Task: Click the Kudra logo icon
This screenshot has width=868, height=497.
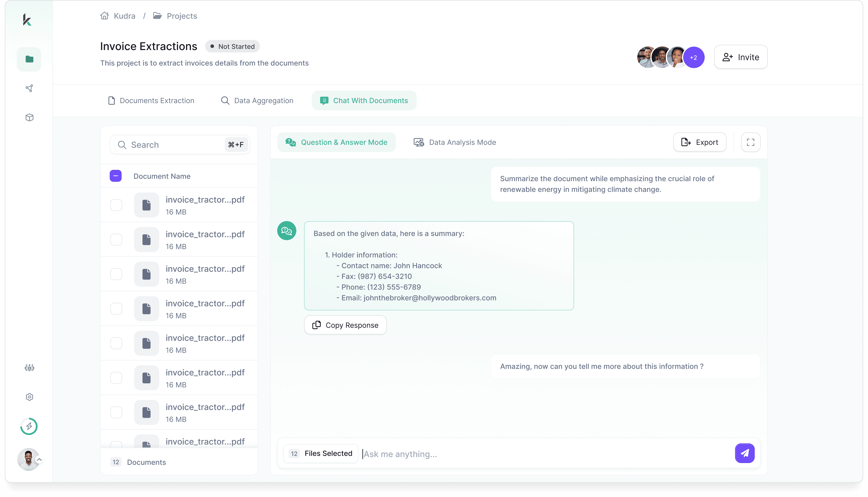Action: click(x=27, y=19)
